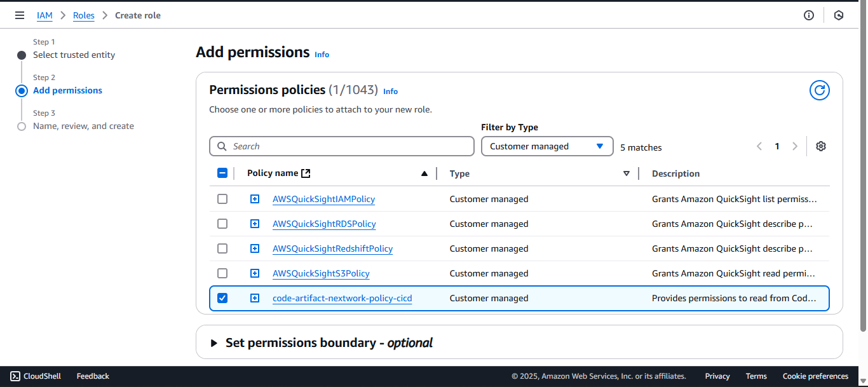This screenshot has height=387, width=868.
Task: Check the AWSQuickSightIAMPolicy checkbox
Action: coord(222,199)
